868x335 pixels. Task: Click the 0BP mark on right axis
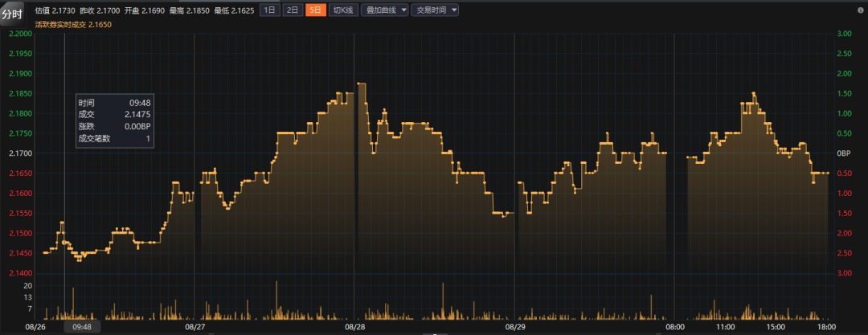click(x=844, y=153)
